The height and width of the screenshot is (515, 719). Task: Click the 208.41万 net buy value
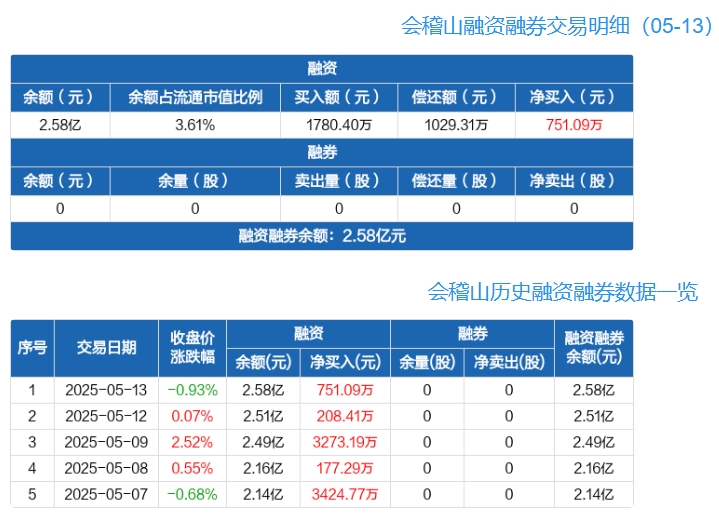coord(345,416)
